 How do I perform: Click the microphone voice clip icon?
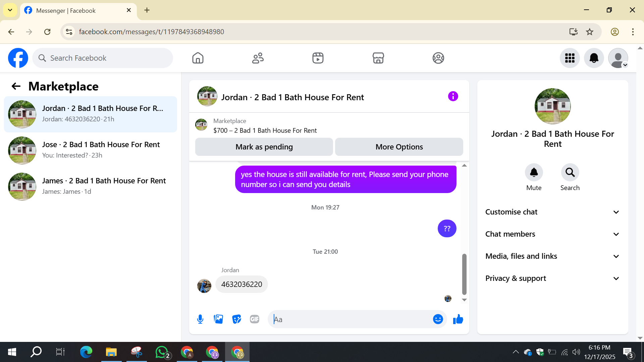[200, 319]
